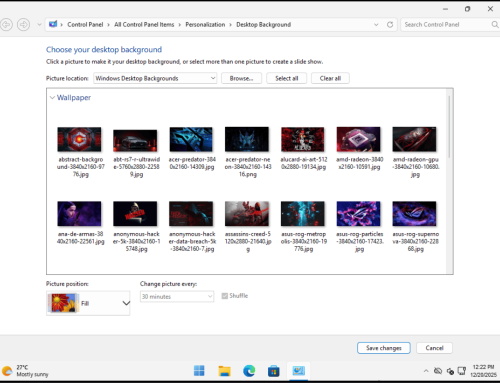500x383 pixels.
Task: Collapse the Wallpaper group
Action: click(x=52, y=98)
